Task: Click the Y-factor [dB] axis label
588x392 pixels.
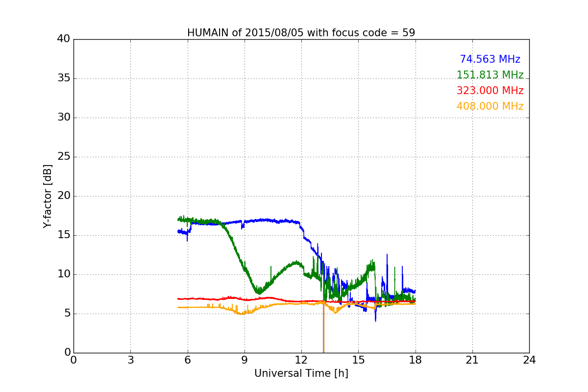Action: (x=48, y=196)
